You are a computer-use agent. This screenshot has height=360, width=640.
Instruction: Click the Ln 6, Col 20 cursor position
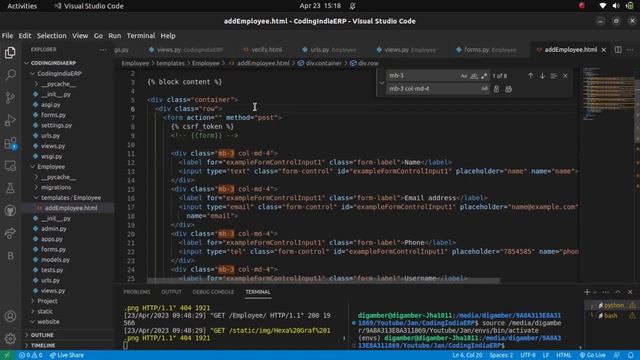point(467,355)
